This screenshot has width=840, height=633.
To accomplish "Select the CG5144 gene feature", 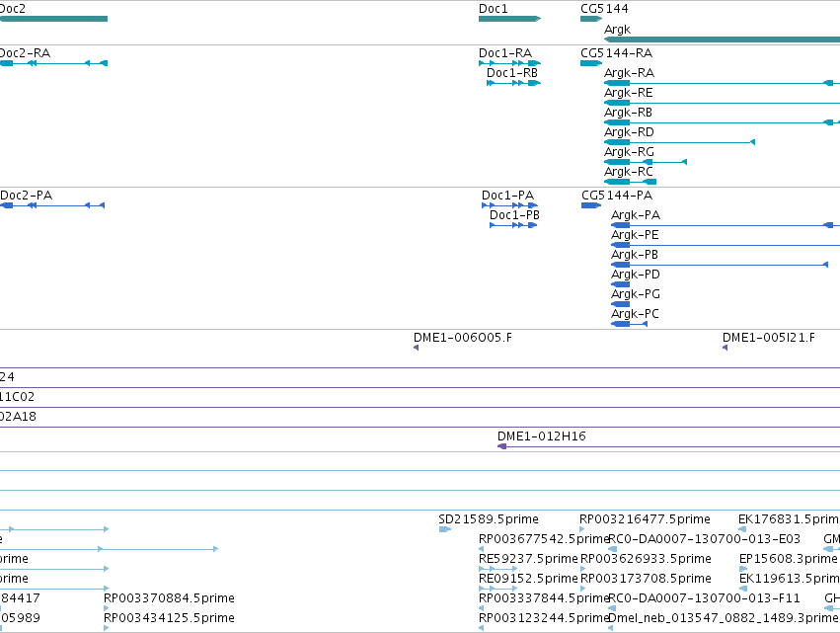I will click(591, 19).
